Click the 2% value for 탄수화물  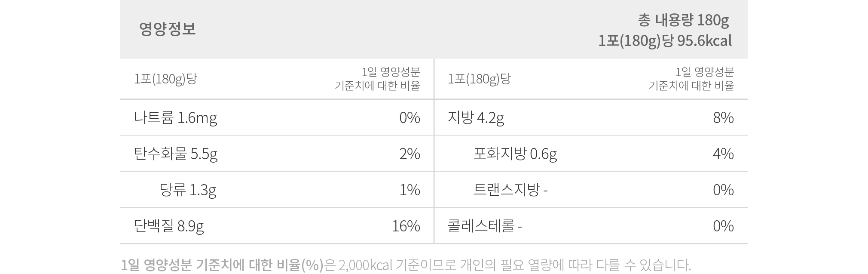[x=410, y=154]
